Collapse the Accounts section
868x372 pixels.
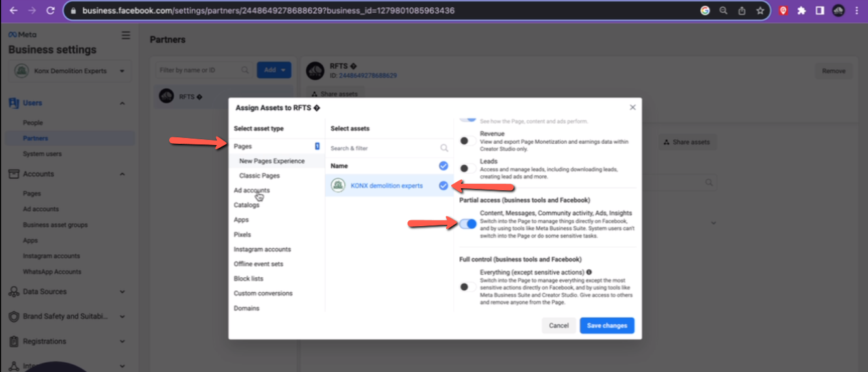coord(122,174)
